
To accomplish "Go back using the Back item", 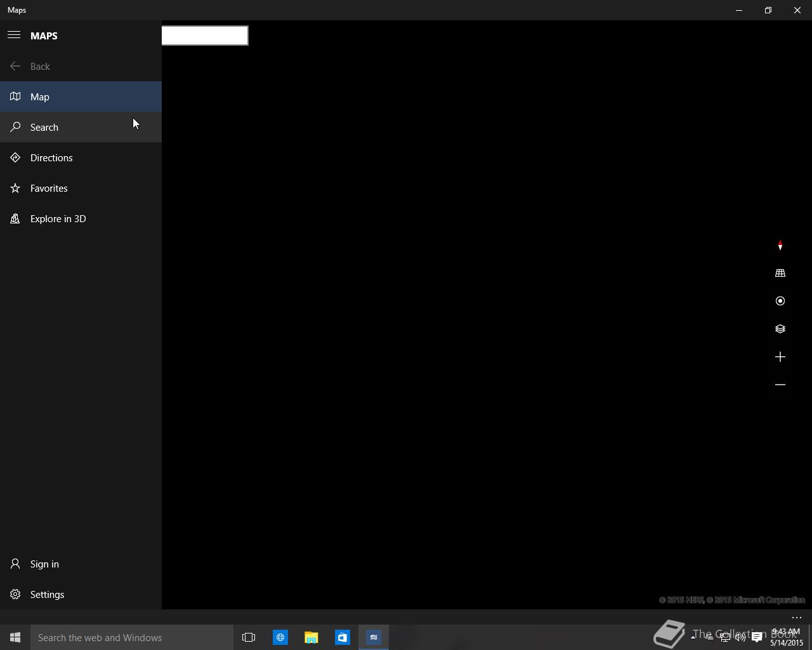I will click(x=81, y=66).
